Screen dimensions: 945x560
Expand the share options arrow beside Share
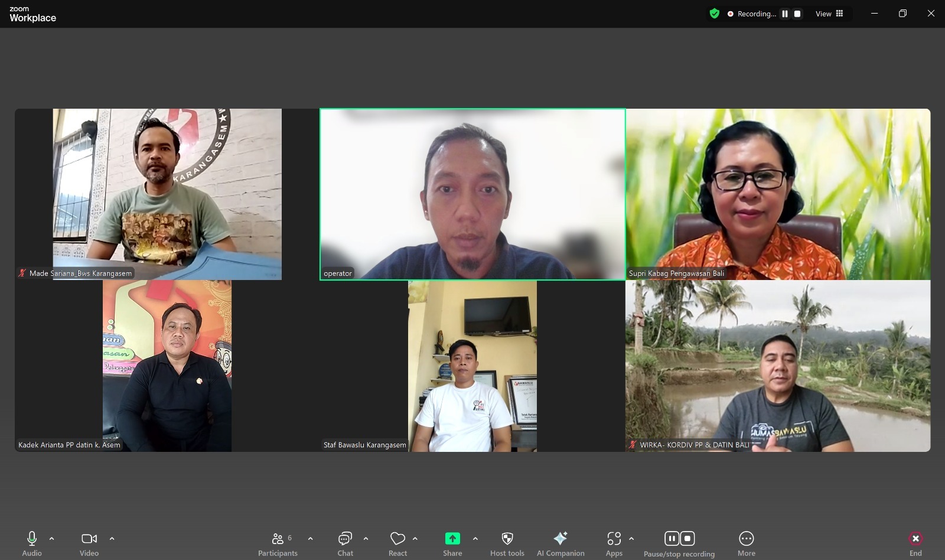pos(475,539)
